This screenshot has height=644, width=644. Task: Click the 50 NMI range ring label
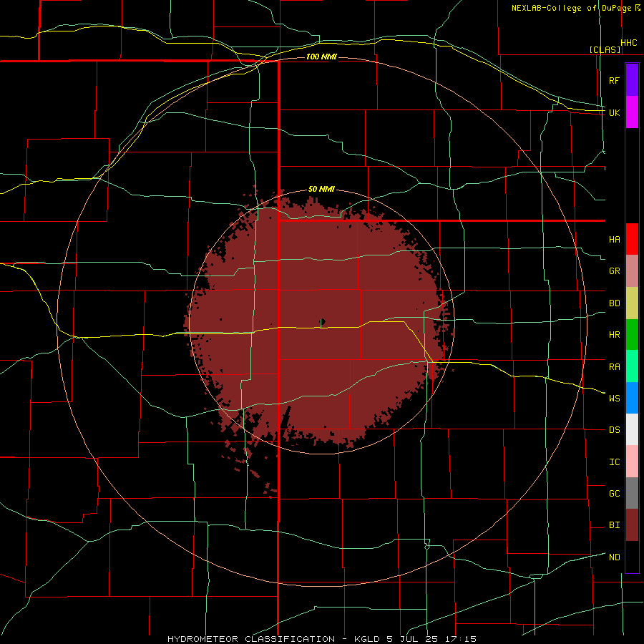coord(321,190)
